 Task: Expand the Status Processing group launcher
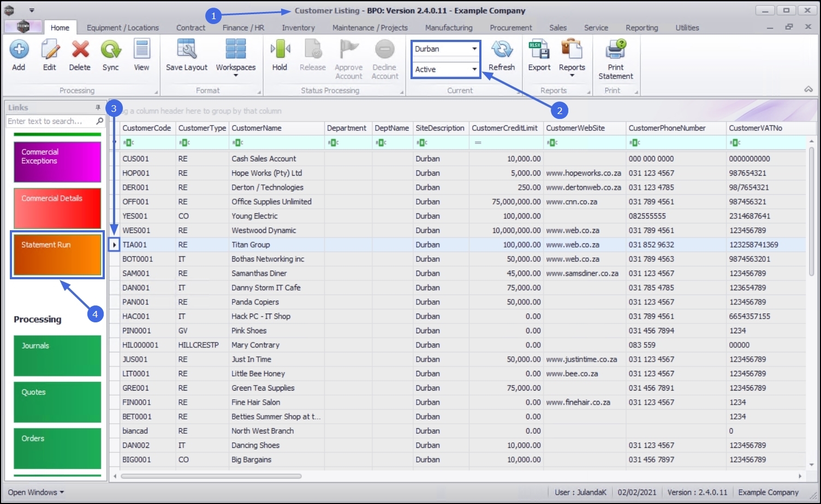pos(402,92)
